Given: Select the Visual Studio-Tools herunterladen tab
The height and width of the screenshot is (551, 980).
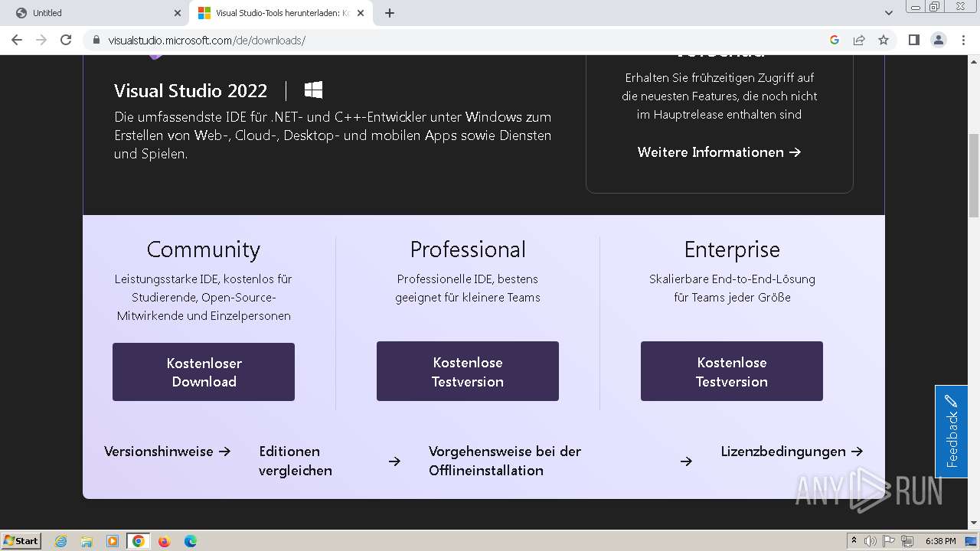Looking at the screenshot, I should coord(281,13).
